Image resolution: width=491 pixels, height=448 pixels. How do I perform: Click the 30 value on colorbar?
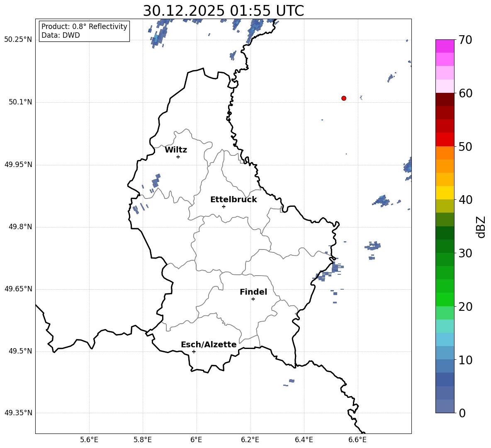465,253
